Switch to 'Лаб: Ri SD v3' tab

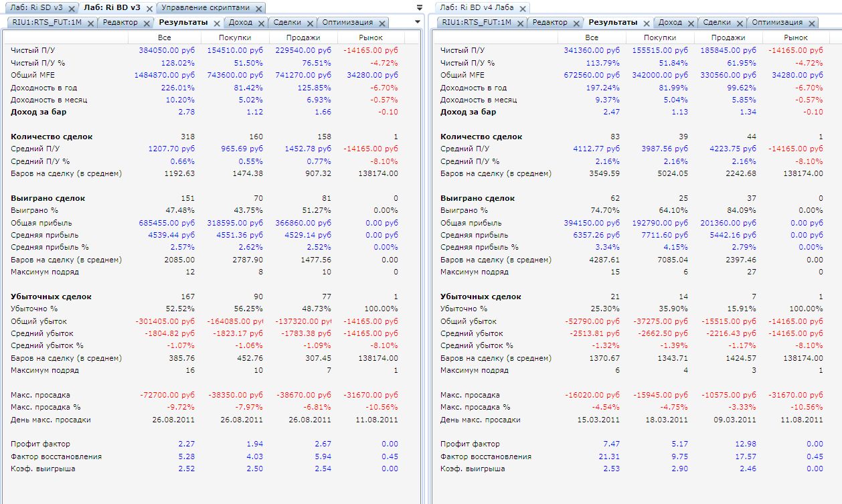tap(36, 8)
